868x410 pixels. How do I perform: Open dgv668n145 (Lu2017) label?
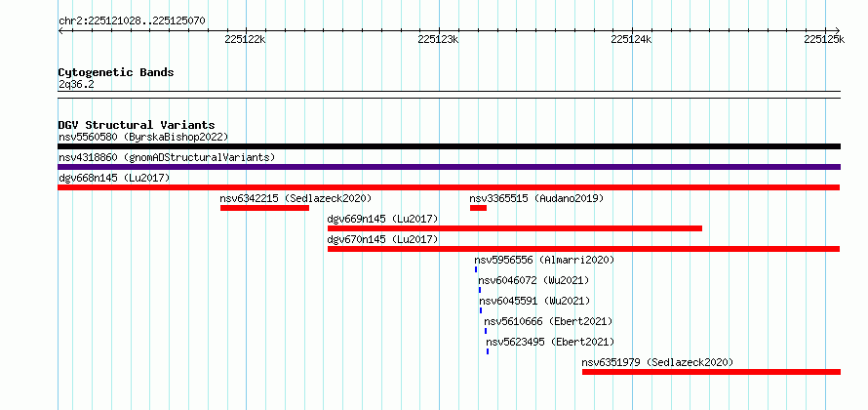[x=114, y=178]
